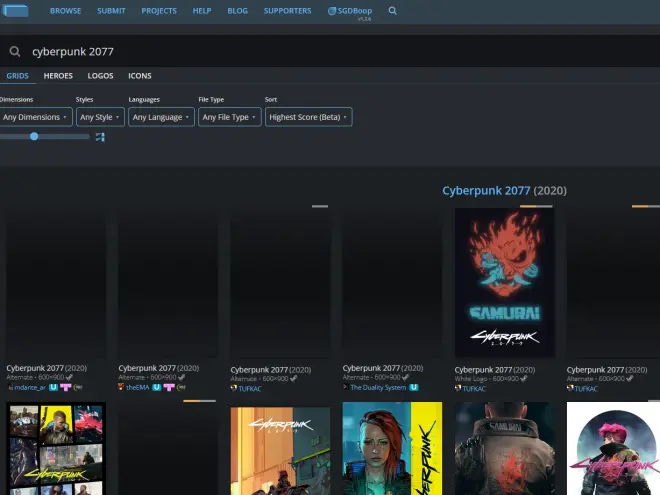
Task: Open uploader profile The Duality System
Action: click(378, 388)
